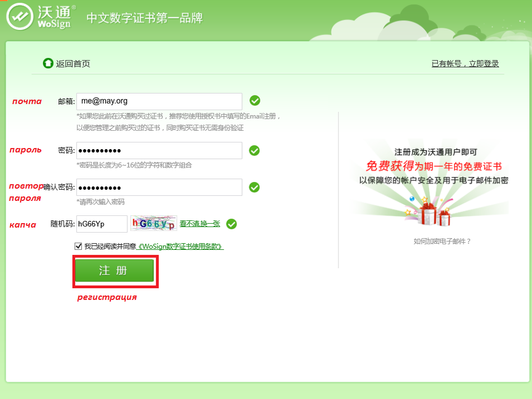The width and height of the screenshot is (532, 399).
Task: Click the 中文数字证书第一品牌 slogan text
Action: pyautogui.click(x=145, y=18)
